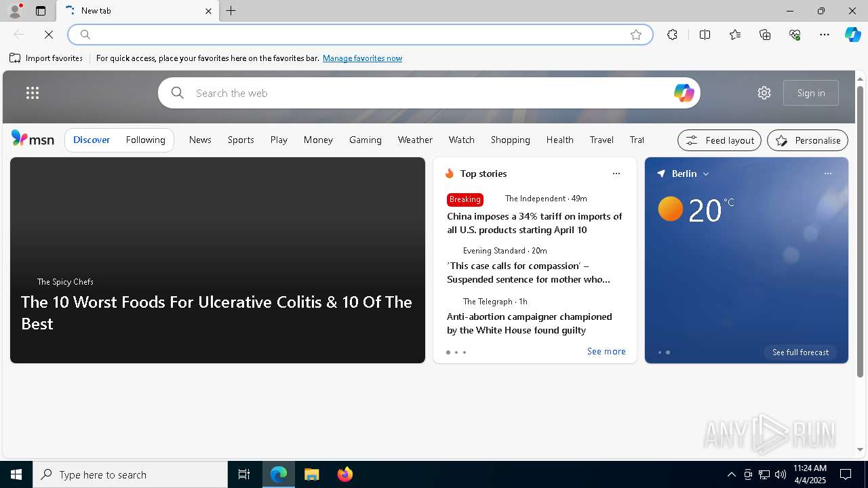Open the Play section
The image size is (868, 488).
(279, 140)
